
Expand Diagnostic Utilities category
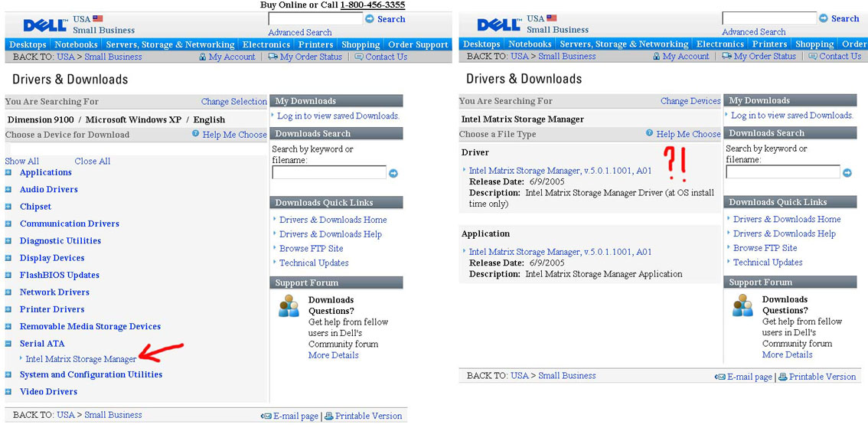click(x=8, y=241)
